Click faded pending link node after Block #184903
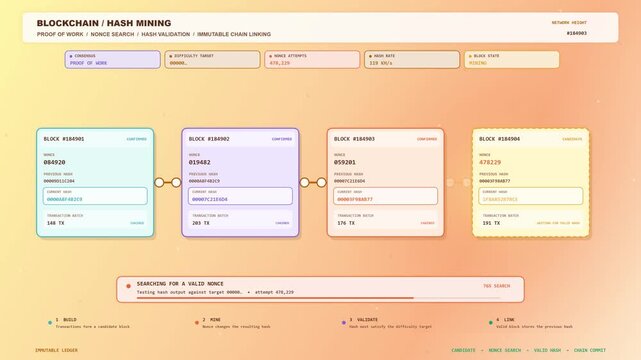 pos(450,183)
